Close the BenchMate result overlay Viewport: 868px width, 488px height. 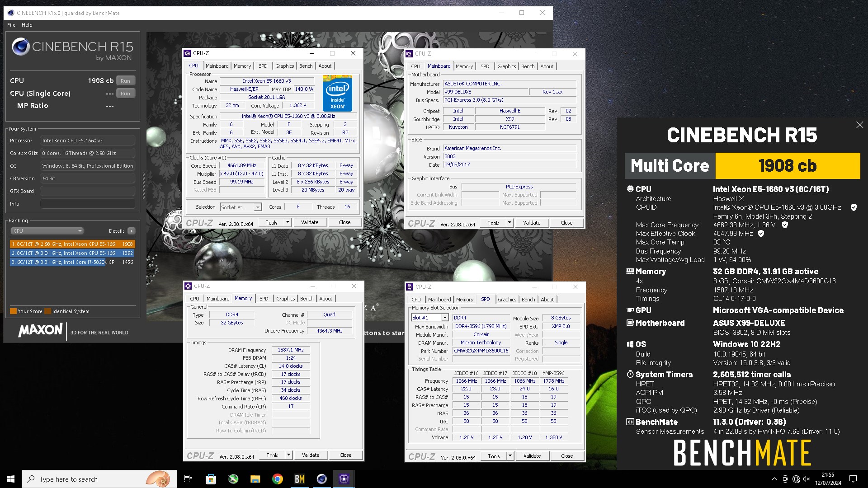pos(859,125)
